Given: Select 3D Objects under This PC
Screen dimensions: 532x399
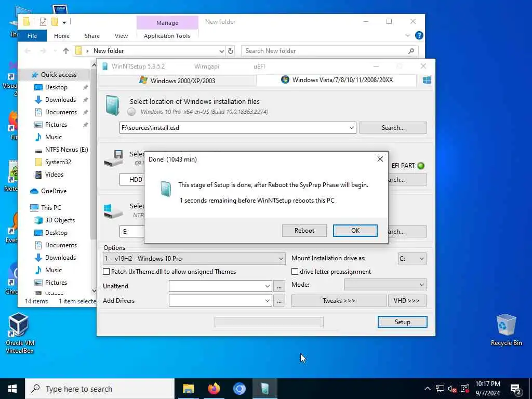Looking at the screenshot, I should coord(60,220).
